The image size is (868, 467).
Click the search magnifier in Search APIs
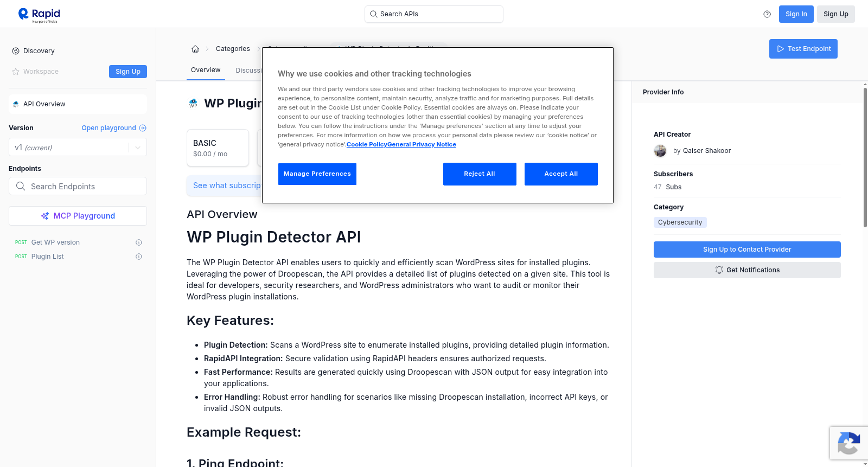click(x=374, y=14)
